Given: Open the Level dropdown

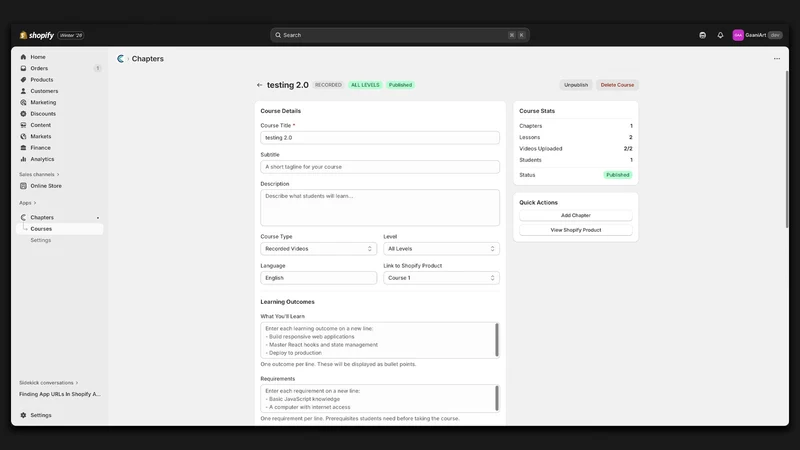Looking at the screenshot, I should pyautogui.click(x=441, y=249).
